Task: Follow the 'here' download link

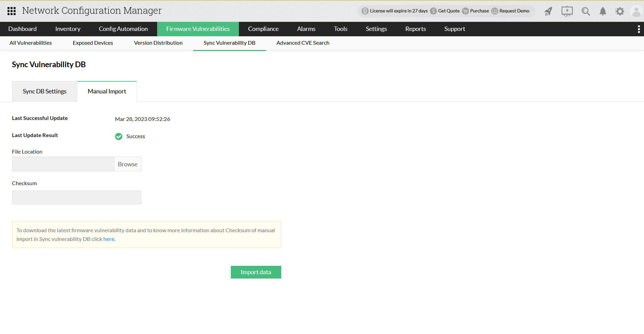Action: [x=109, y=239]
